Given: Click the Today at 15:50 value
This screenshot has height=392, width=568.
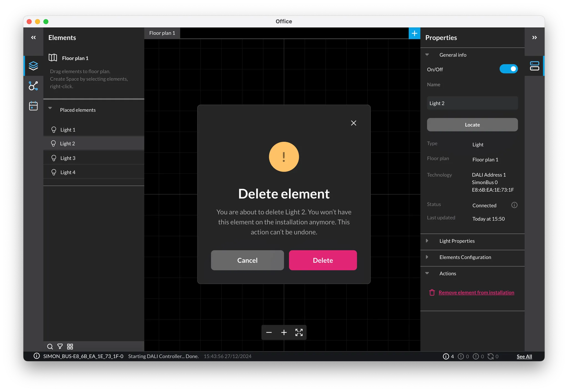Looking at the screenshot, I should tap(488, 219).
